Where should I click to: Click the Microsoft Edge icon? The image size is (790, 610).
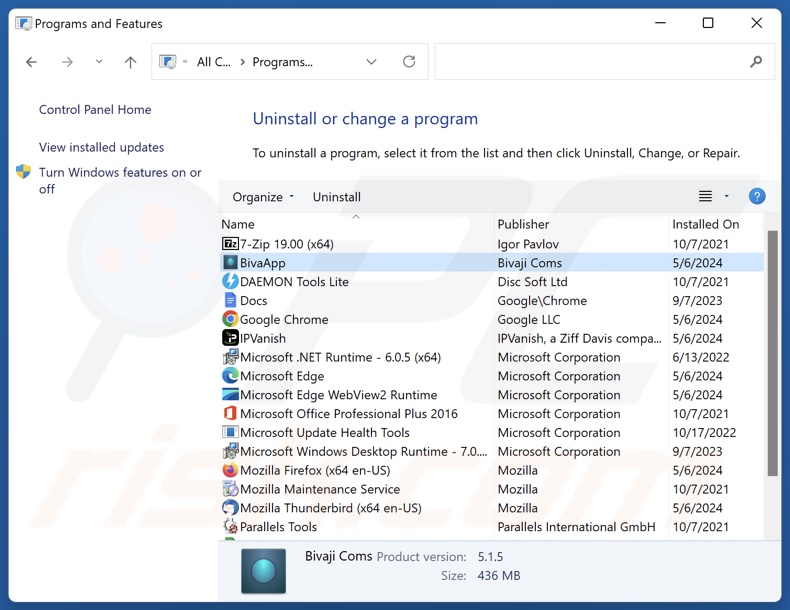point(230,376)
